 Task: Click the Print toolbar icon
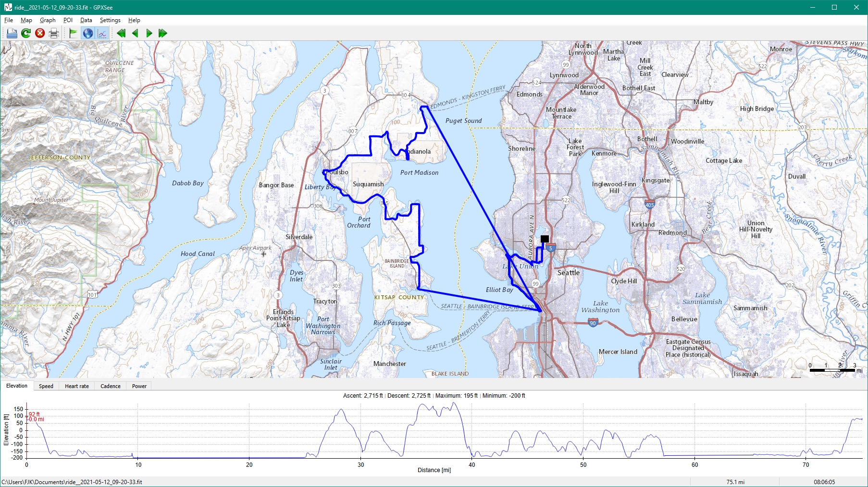pyautogui.click(x=54, y=33)
